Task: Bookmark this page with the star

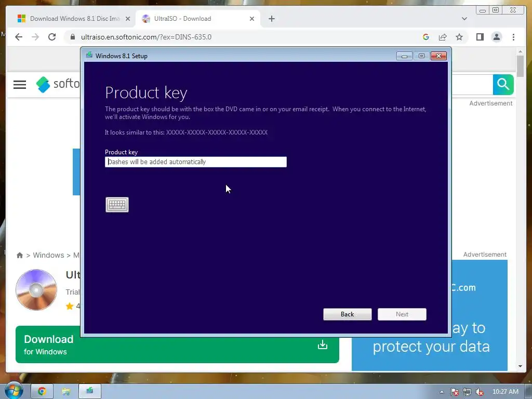Action: pos(459,37)
